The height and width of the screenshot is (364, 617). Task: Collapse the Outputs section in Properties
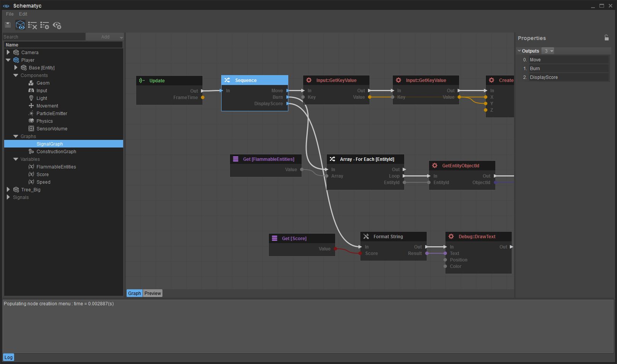point(519,50)
